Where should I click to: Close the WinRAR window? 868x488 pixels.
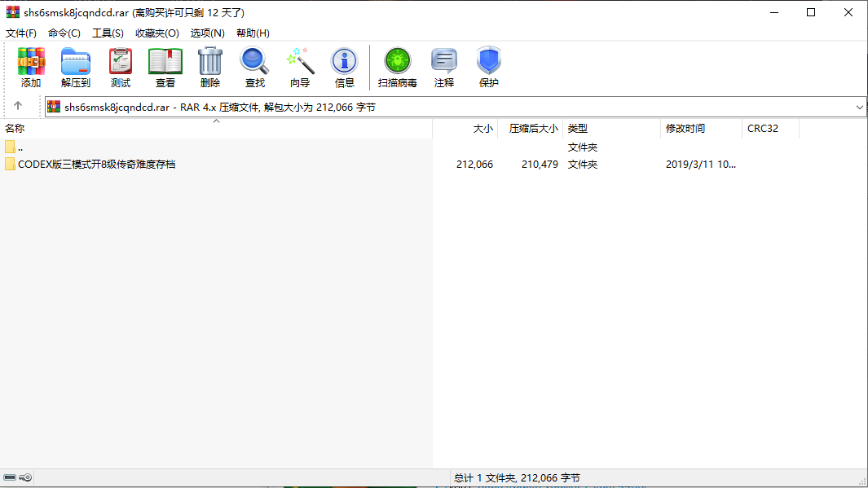848,12
